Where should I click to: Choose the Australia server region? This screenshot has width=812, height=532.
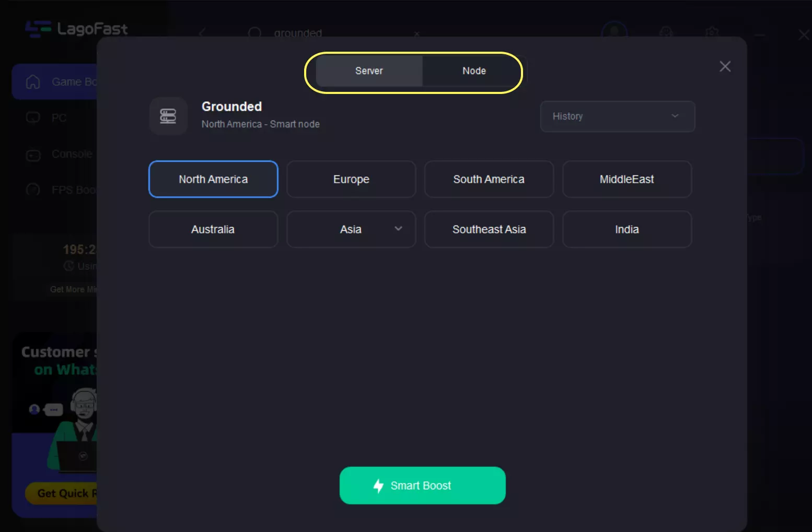coord(213,229)
